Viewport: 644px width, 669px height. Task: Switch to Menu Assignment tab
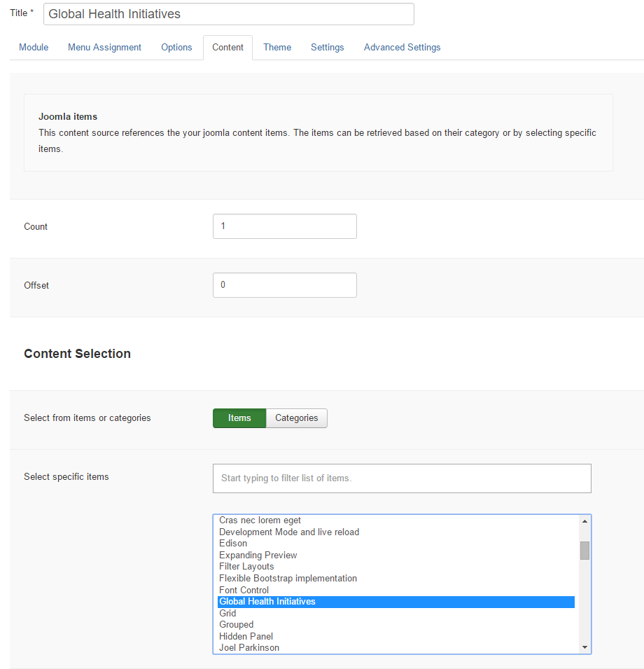(x=104, y=48)
